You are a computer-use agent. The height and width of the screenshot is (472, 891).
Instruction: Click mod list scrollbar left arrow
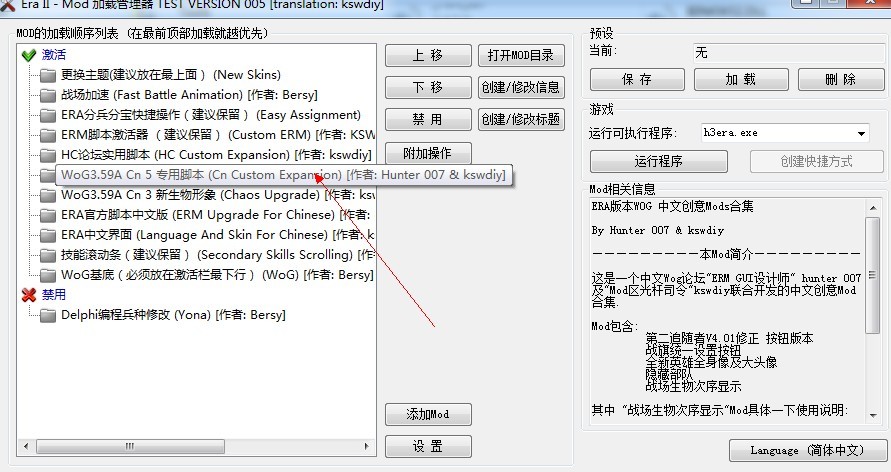26,446
